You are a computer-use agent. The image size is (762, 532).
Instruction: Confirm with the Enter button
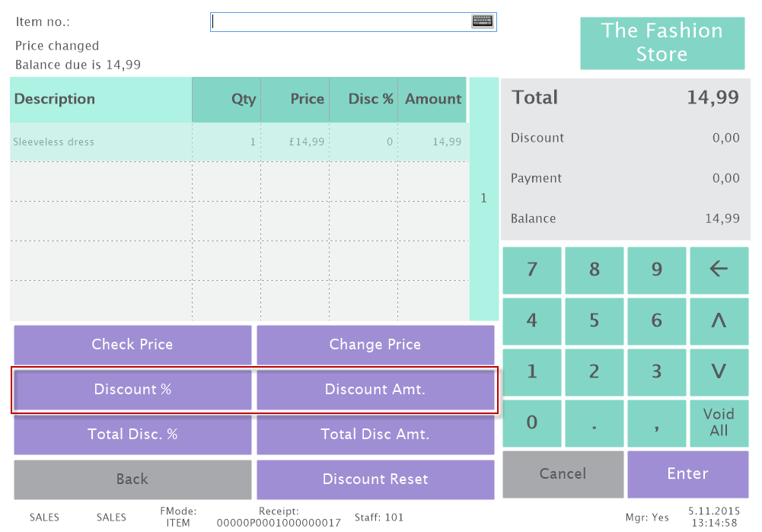[x=687, y=473]
